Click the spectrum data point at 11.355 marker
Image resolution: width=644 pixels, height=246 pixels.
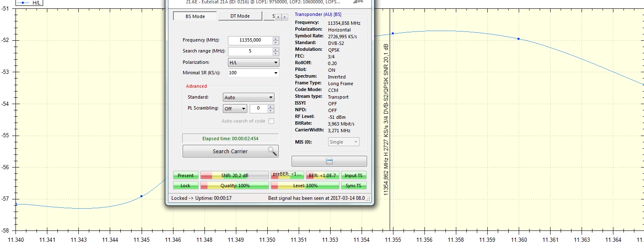(x=393, y=33)
